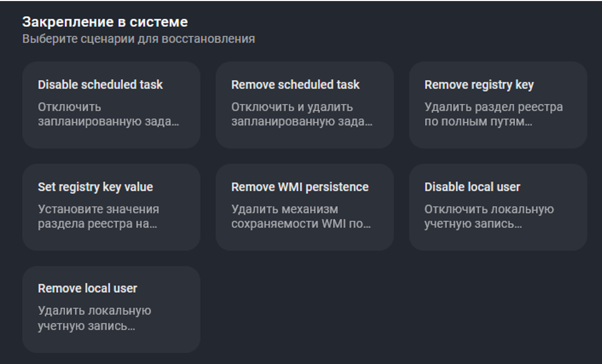Click the 'Установите значения раздела реестра' description
Screen dimensions: 602x364
(98, 217)
